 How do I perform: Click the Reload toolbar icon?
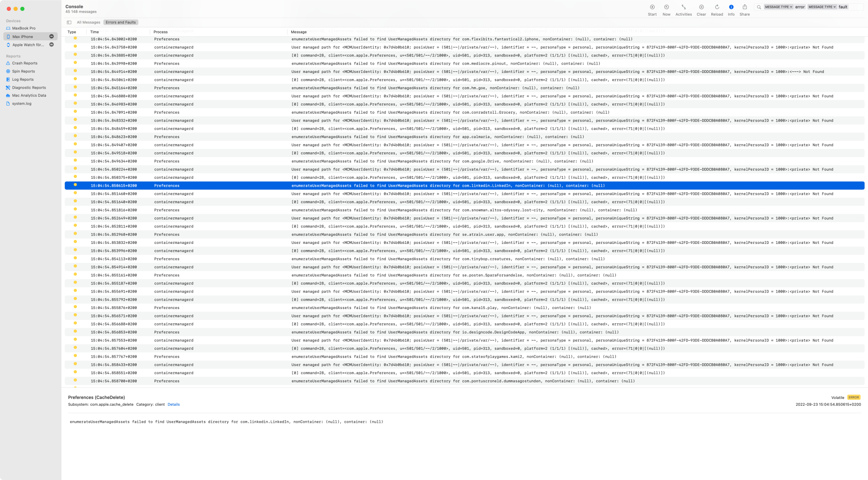pos(717,7)
